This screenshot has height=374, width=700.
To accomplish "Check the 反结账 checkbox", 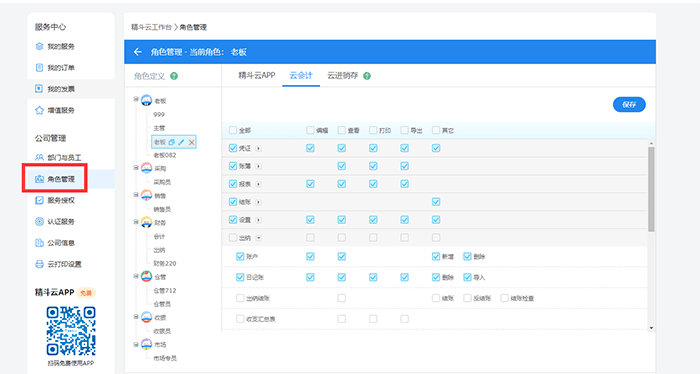I will 467,298.
